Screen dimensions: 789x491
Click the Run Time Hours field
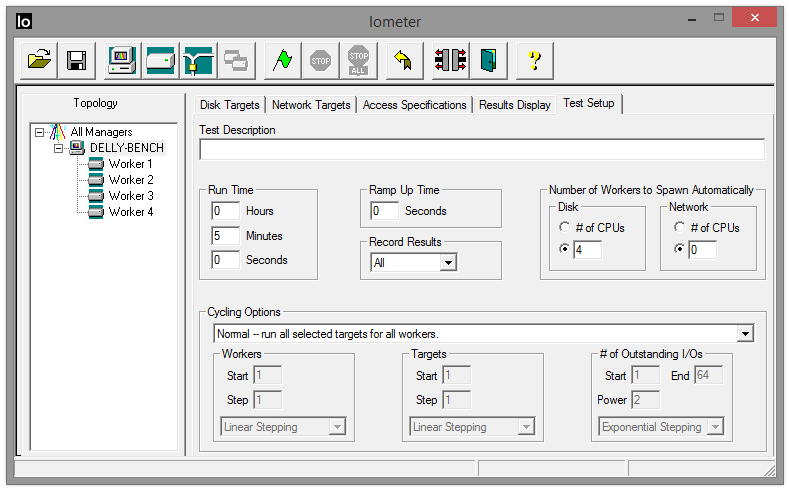pos(225,211)
